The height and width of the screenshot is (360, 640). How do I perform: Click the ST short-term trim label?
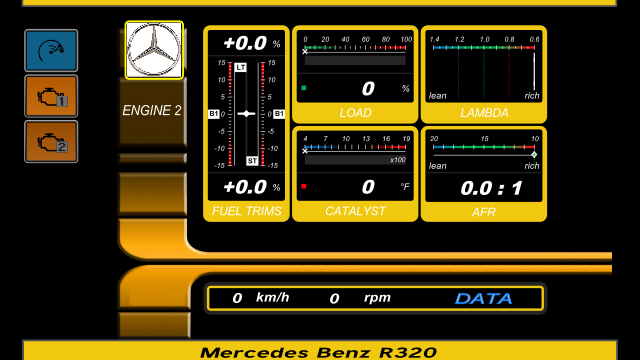pos(252,160)
